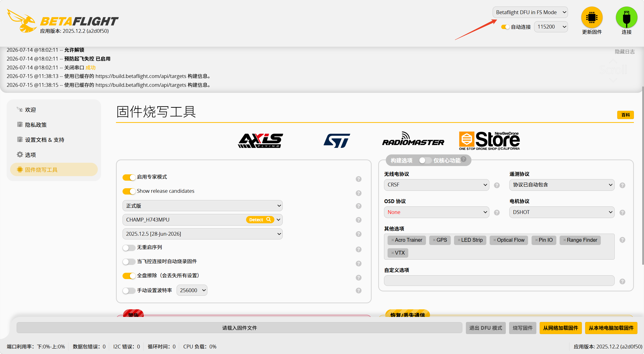Viewport: 644px width, 354px height.
Task: Click the 百科 wiki button
Action: click(625, 115)
